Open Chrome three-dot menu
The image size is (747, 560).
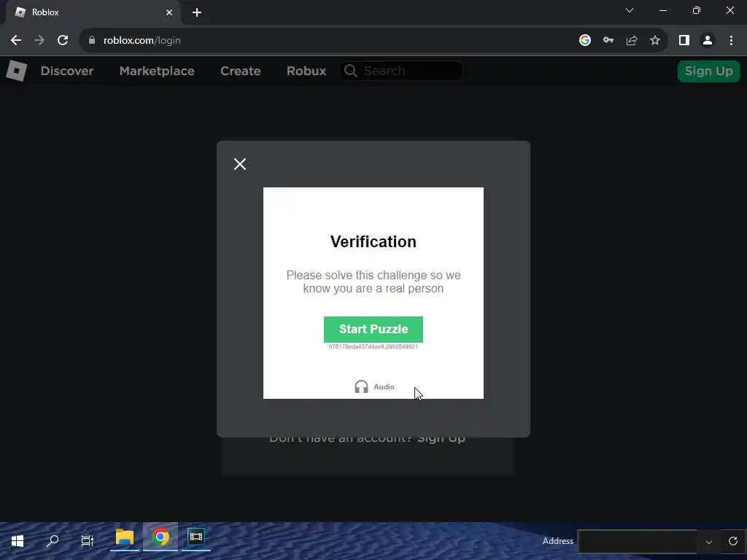pos(731,41)
